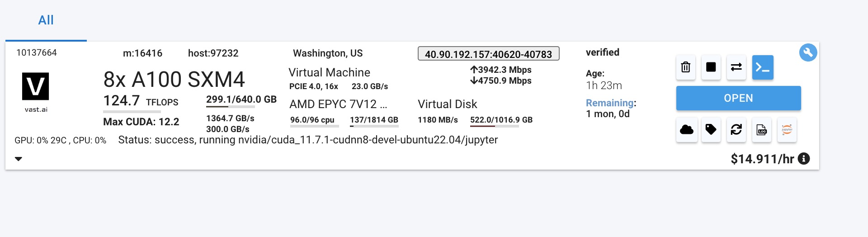Image resolution: width=868 pixels, height=237 pixels.
Task: Open cloud sync with the cloud icon
Action: [687, 130]
